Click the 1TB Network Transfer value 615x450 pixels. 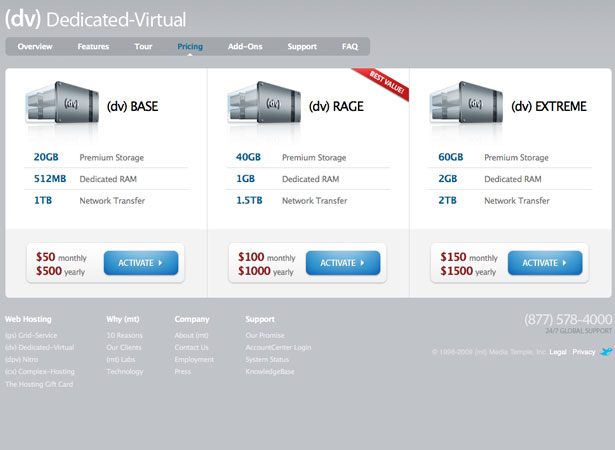coord(43,200)
